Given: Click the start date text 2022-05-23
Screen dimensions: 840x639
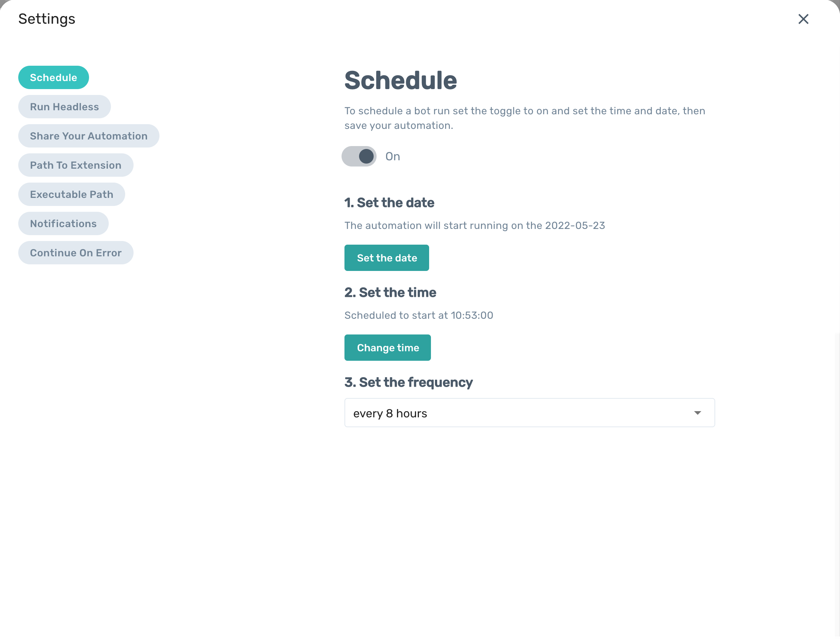Looking at the screenshot, I should (x=575, y=226).
